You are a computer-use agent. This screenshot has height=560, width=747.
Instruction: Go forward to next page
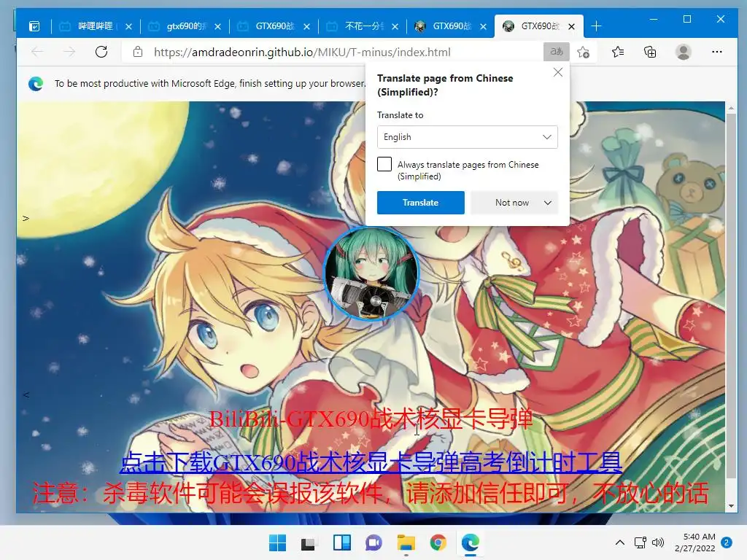click(x=69, y=52)
